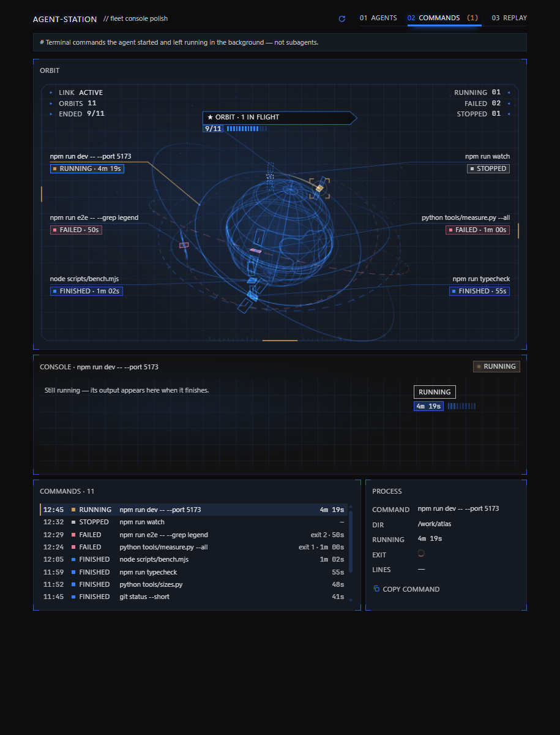560x735 pixels.
Task: Select the 'npm run e2e' Failed orbit callout
Action: 94,224
